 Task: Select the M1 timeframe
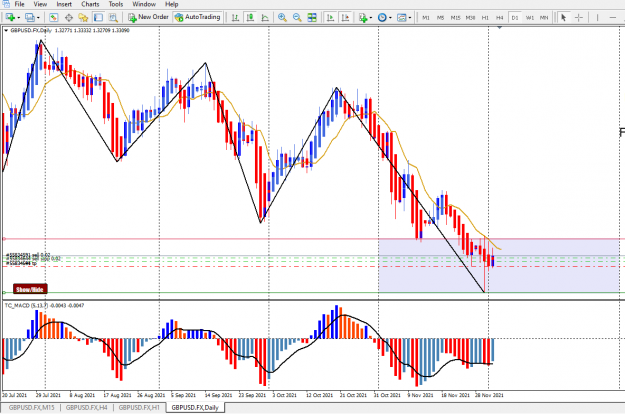(x=426, y=18)
